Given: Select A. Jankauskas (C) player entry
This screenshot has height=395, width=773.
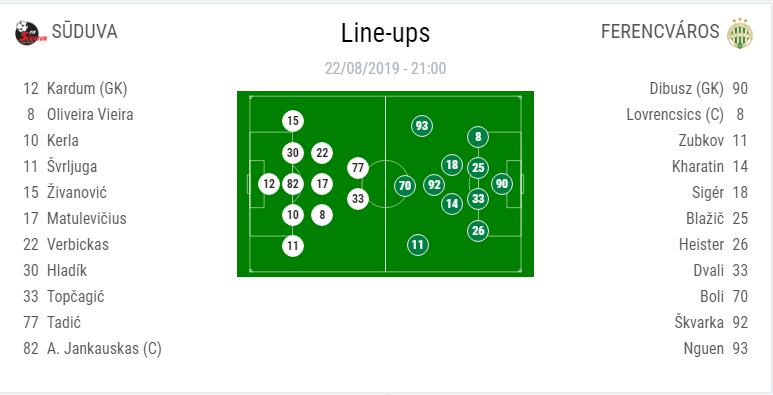Looking at the screenshot, I should coord(104,349).
